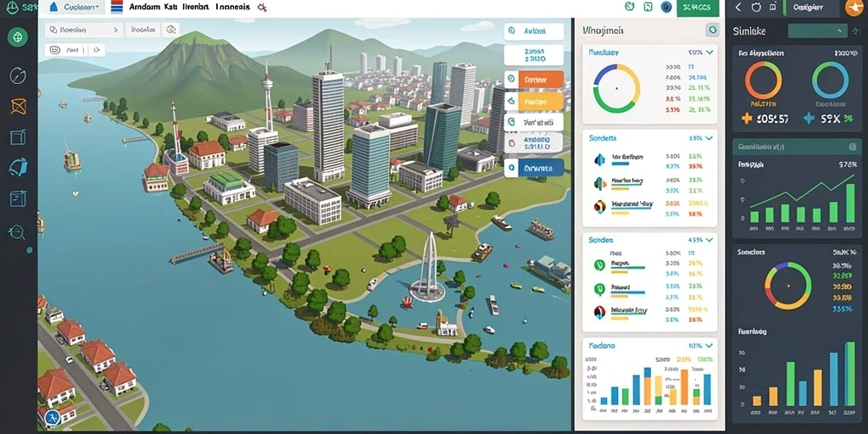
Task: Toggle the blue map layer button
Action: coord(534,167)
